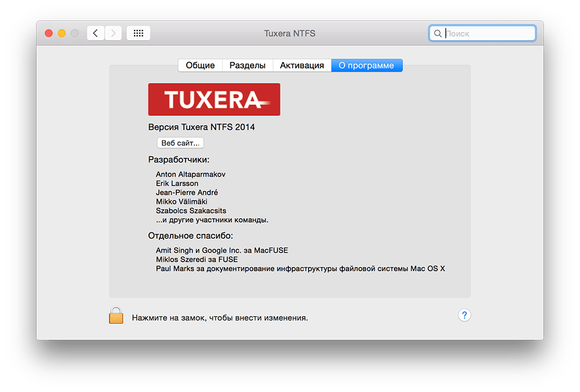Show all preferences grid icon
This screenshot has height=392, width=580.
(139, 33)
